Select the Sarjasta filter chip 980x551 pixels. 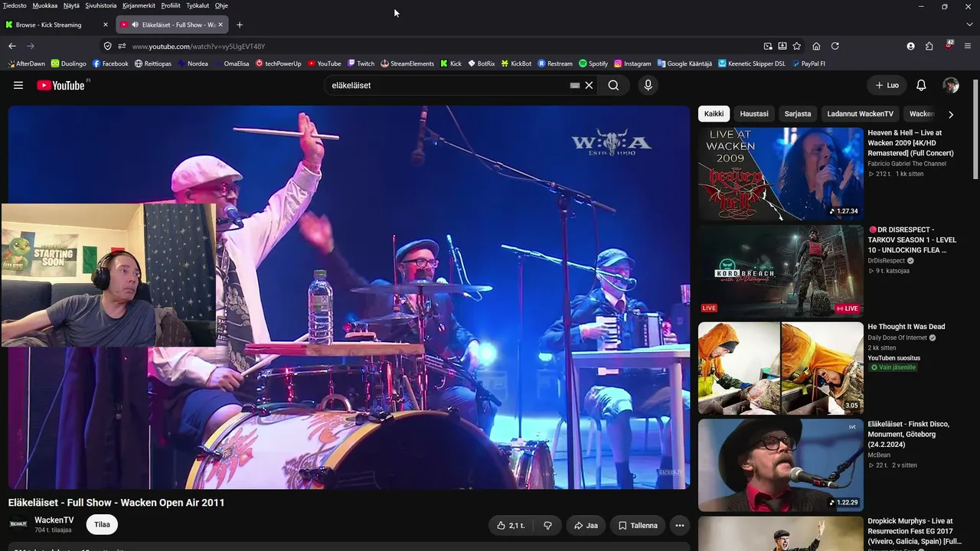point(798,114)
